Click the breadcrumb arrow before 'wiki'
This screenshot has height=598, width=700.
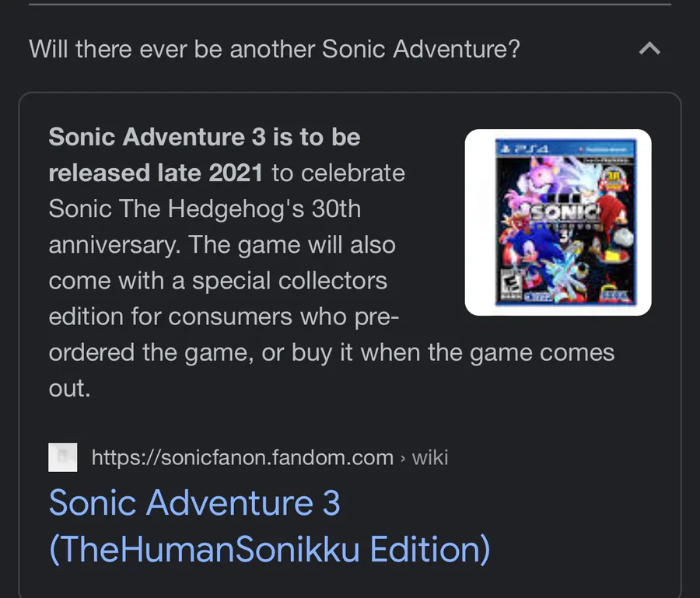click(x=402, y=458)
